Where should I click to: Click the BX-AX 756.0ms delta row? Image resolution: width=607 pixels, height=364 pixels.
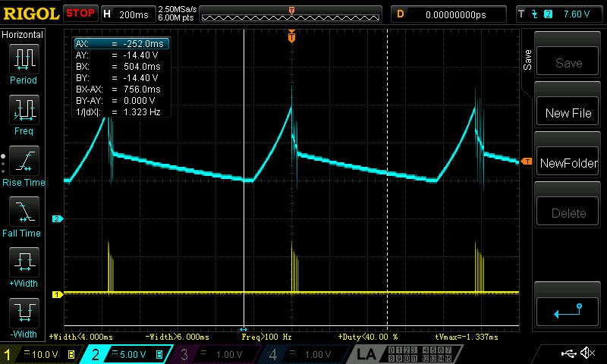coord(121,89)
